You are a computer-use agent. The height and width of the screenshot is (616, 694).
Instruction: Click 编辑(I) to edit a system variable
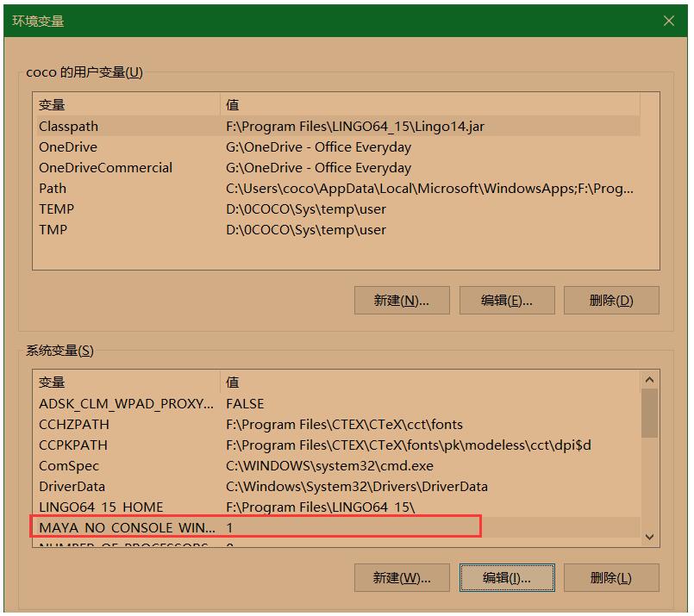[507, 578]
